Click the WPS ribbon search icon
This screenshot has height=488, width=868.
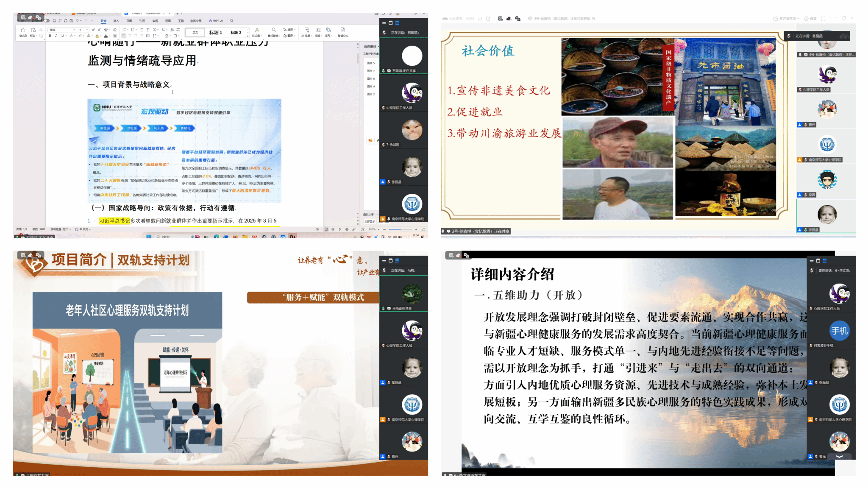click(231, 21)
